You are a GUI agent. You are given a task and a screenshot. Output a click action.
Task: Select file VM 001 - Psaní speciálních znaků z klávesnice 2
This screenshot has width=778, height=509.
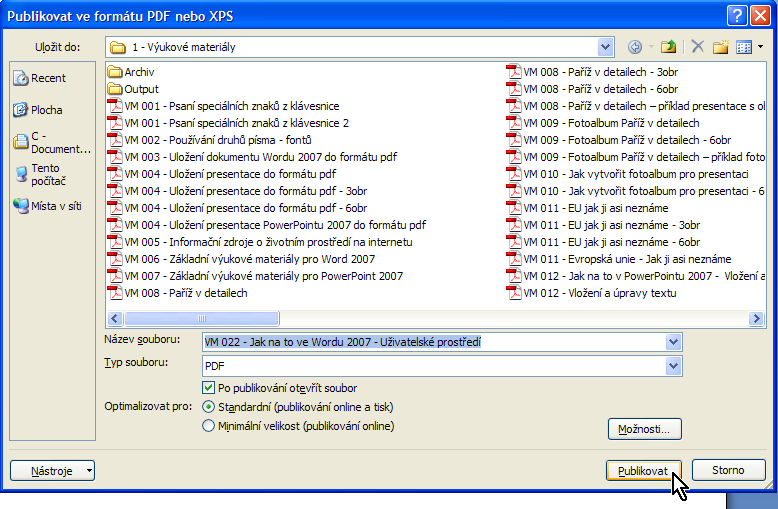coord(228,123)
